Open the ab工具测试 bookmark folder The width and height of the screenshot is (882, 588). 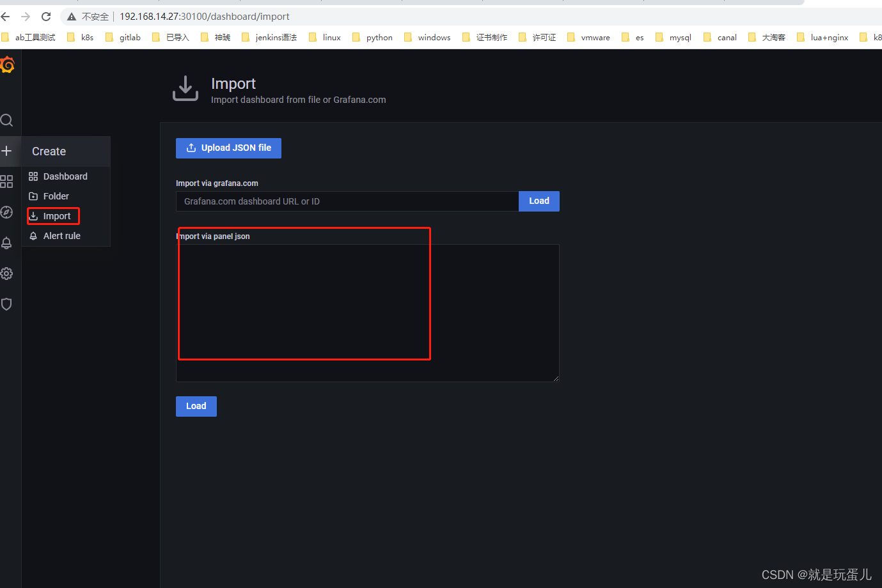click(x=29, y=38)
